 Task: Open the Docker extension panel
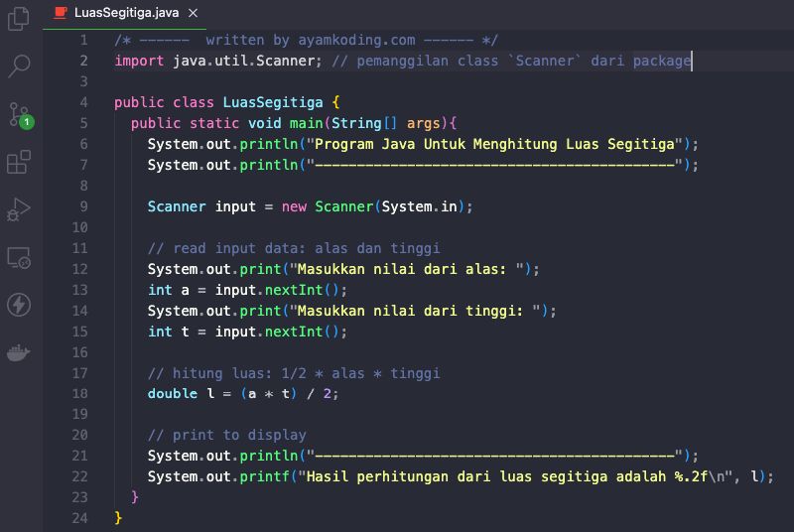tap(19, 352)
